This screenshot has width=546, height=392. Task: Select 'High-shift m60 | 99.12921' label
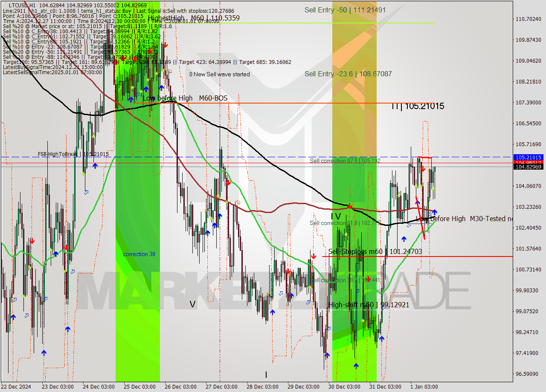(x=369, y=305)
